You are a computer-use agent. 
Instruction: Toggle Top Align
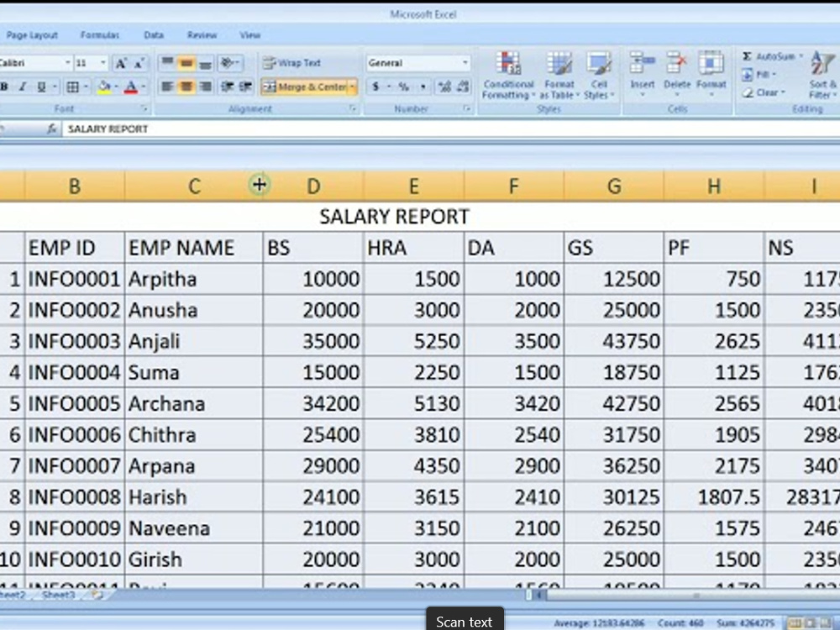[167, 63]
